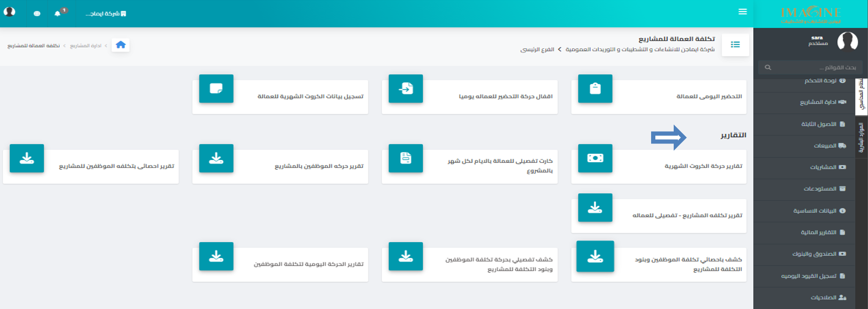Click the sidebar search magnifier icon
This screenshot has width=868, height=309.
click(768, 67)
